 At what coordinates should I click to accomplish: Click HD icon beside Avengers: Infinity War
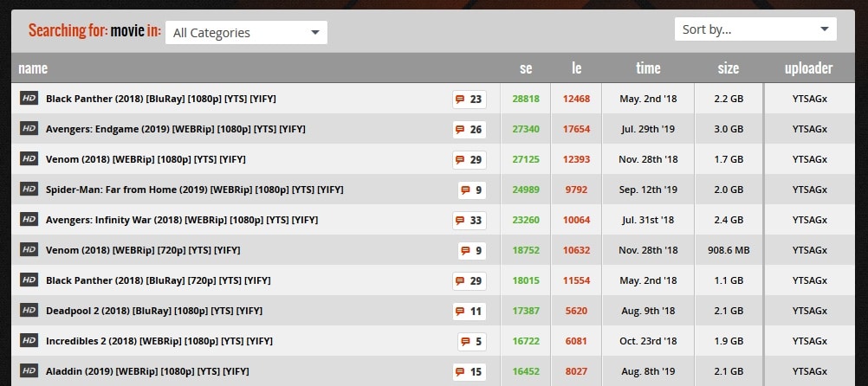coord(29,220)
